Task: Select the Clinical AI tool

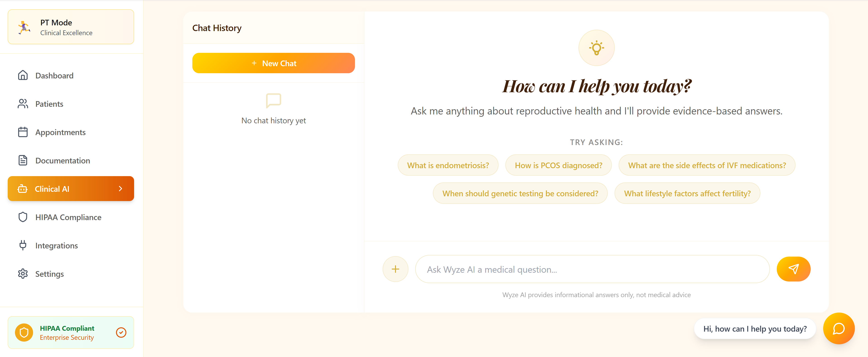Action: (x=52, y=189)
